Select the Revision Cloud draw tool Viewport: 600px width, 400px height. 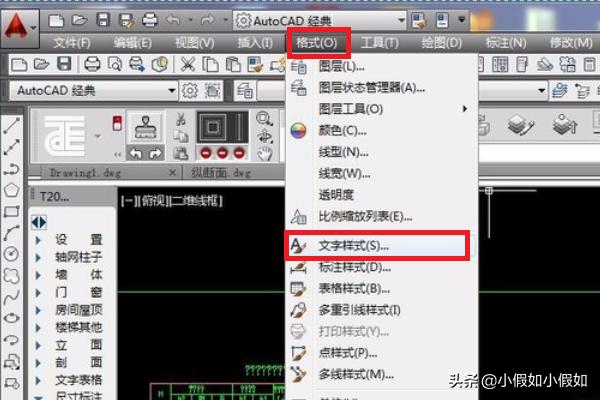(x=11, y=275)
